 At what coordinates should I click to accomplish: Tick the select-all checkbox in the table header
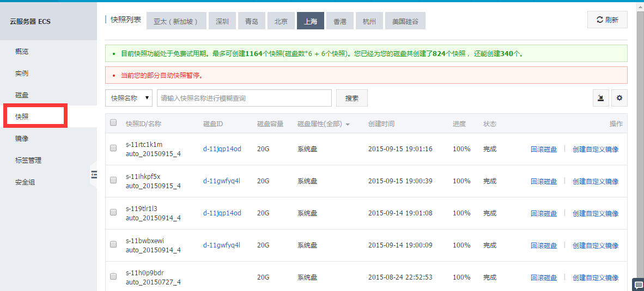(x=113, y=123)
